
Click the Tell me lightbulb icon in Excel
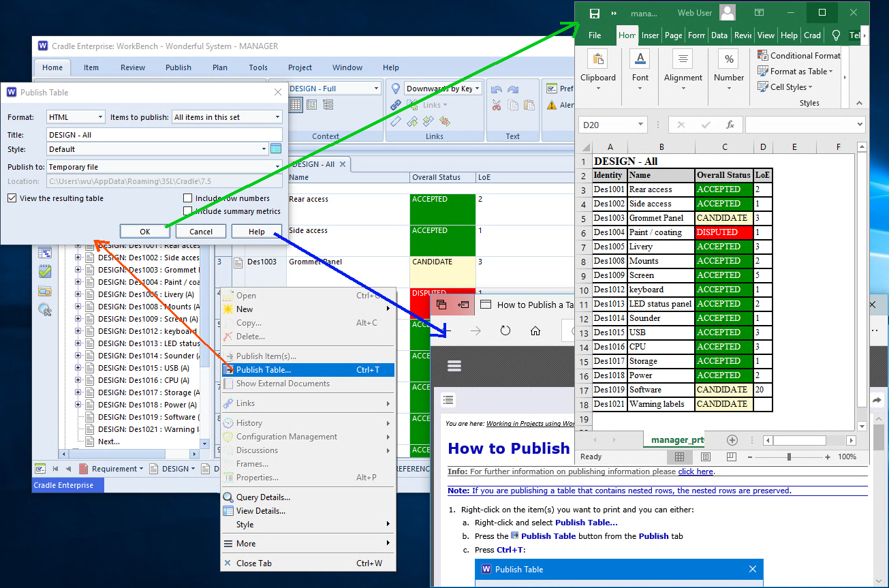click(x=837, y=35)
